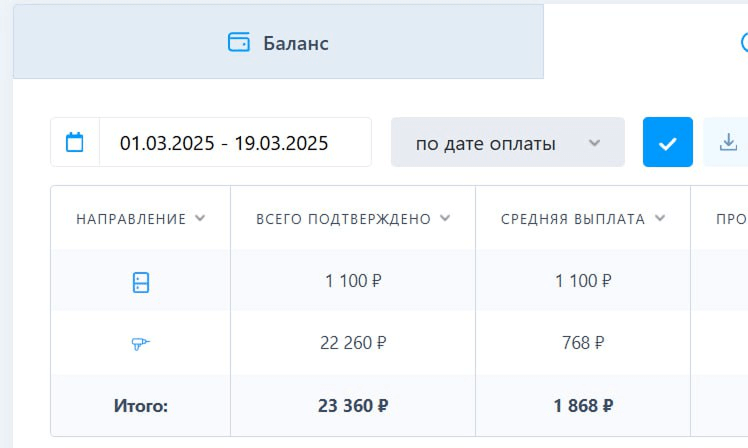Screen dimensions: 748x448
Task: Click the partially visible blue circle icon
Action: tap(744, 42)
